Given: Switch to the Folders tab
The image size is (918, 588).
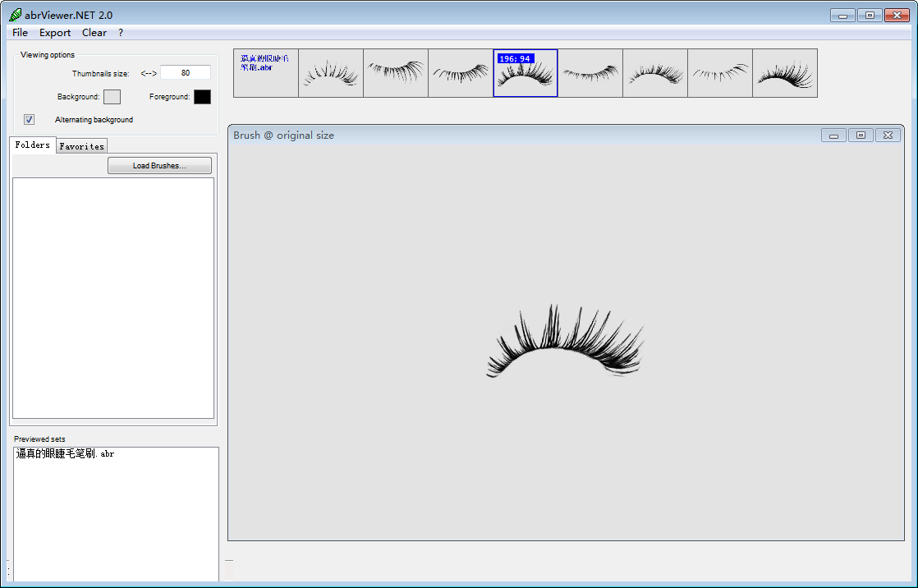Looking at the screenshot, I should tap(33, 145).
